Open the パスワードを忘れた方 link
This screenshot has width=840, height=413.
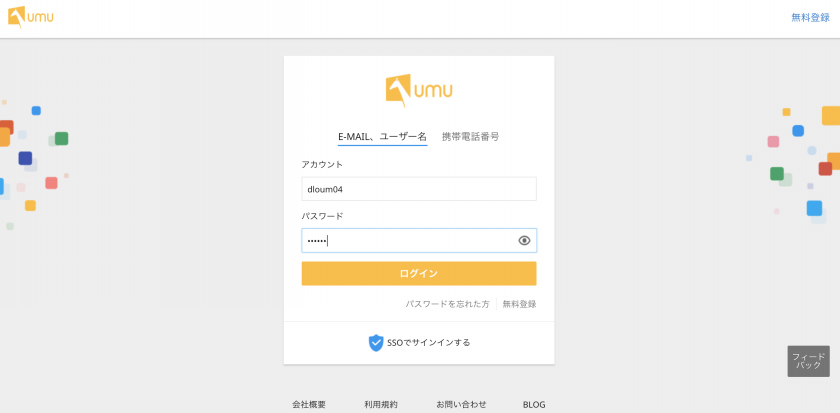(x=447, y=304)
